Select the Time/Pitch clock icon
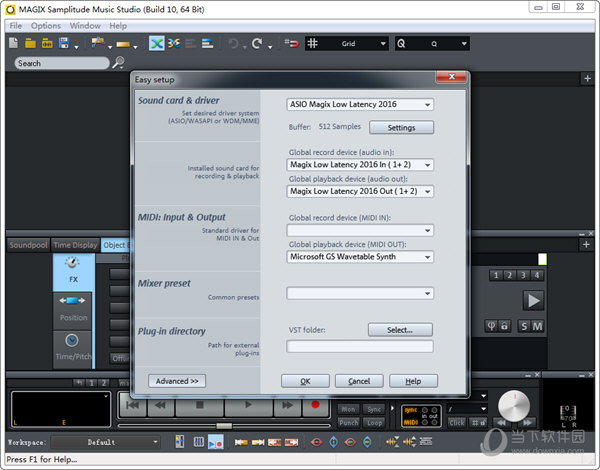Screen dimensions: 600x470 tap(73, 348)
